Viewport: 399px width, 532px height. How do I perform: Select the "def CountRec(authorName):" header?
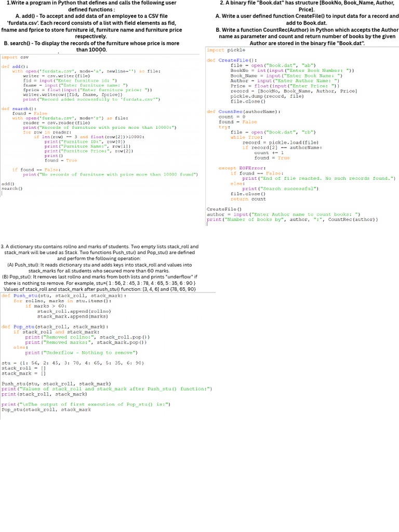244,112
